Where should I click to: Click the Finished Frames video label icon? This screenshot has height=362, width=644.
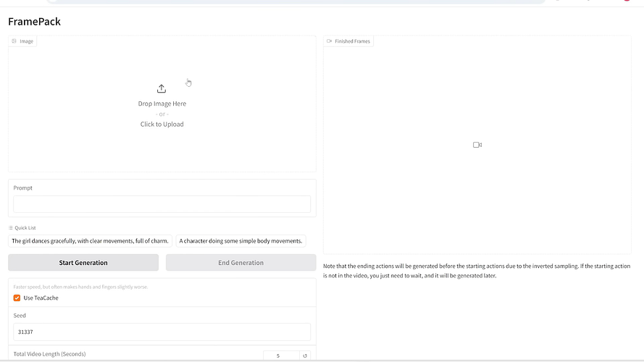point(329,41)
